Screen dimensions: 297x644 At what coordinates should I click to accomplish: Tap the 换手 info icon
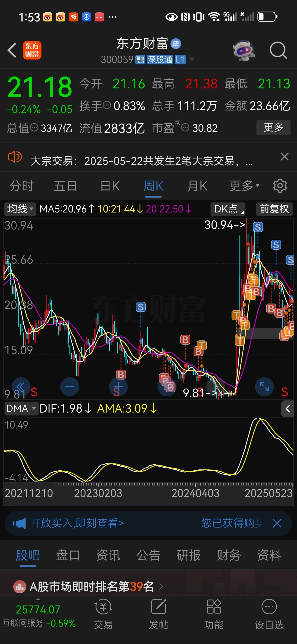[107, 105]
